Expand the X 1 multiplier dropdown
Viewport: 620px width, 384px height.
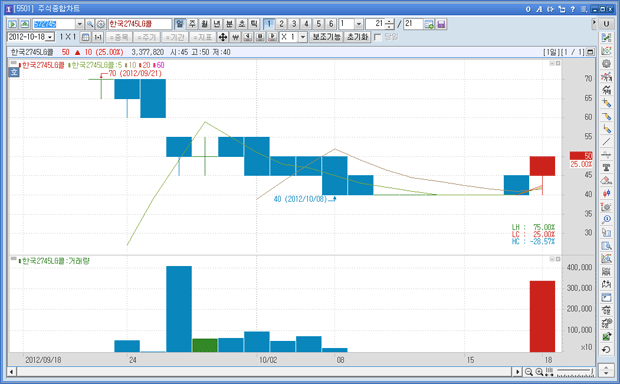[303, 37]
